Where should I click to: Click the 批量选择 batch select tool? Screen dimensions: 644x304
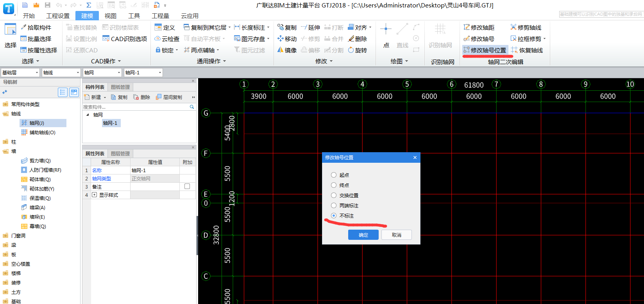pos(36,39)
